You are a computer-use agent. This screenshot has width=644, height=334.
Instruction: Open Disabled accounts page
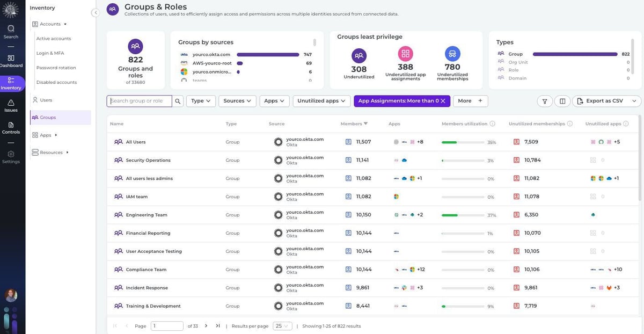pyautogui.click(x=56, y=82)
